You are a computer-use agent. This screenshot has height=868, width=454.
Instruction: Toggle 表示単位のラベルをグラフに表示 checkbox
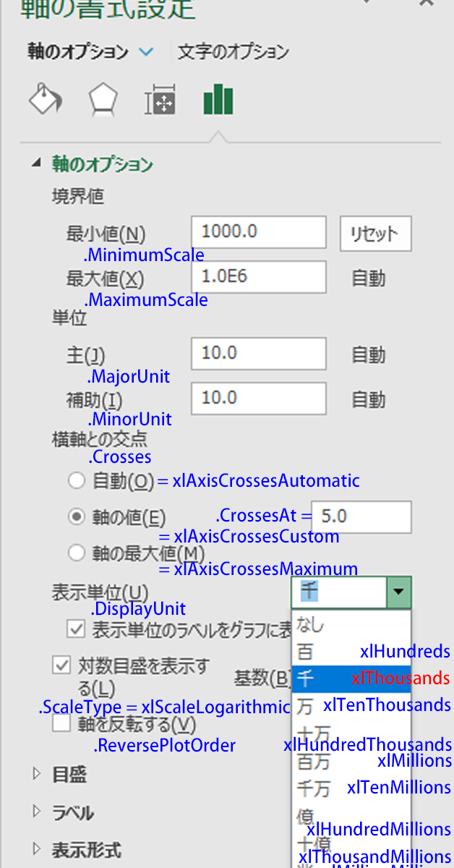[x=76, y=629]
